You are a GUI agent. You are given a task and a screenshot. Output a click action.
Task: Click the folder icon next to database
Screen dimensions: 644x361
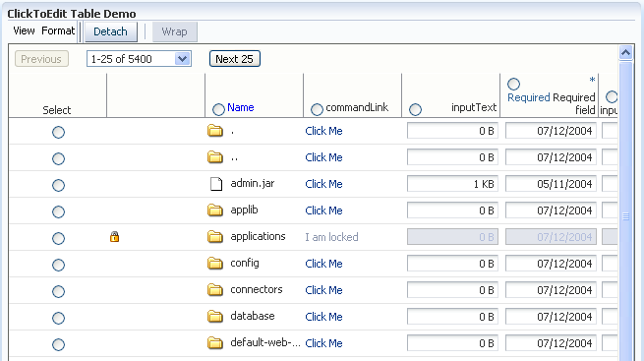point(214,317)
